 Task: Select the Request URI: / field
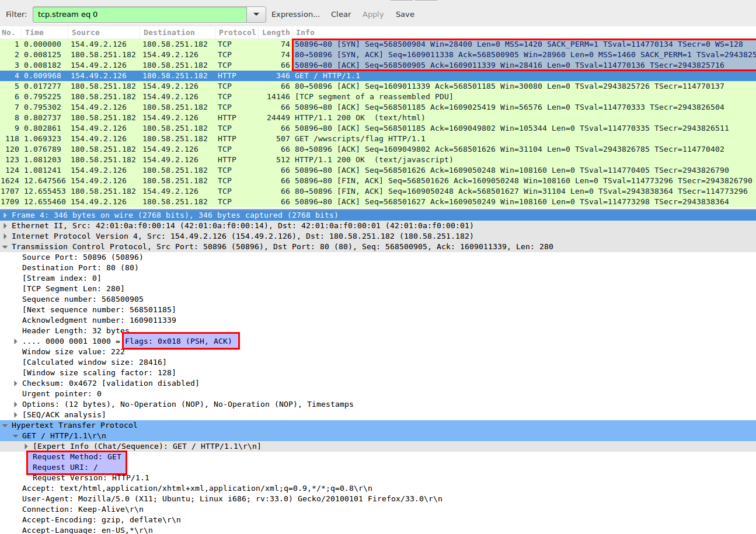[x=65, y=467]
